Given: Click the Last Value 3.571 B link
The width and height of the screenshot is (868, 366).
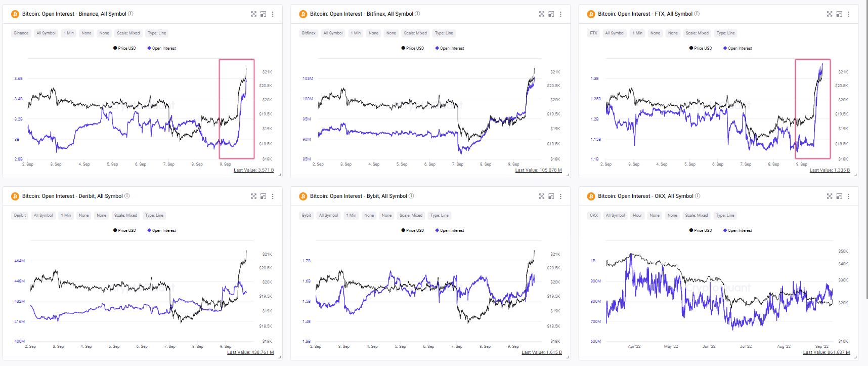Looking at the screenshot, I should 253,170.
